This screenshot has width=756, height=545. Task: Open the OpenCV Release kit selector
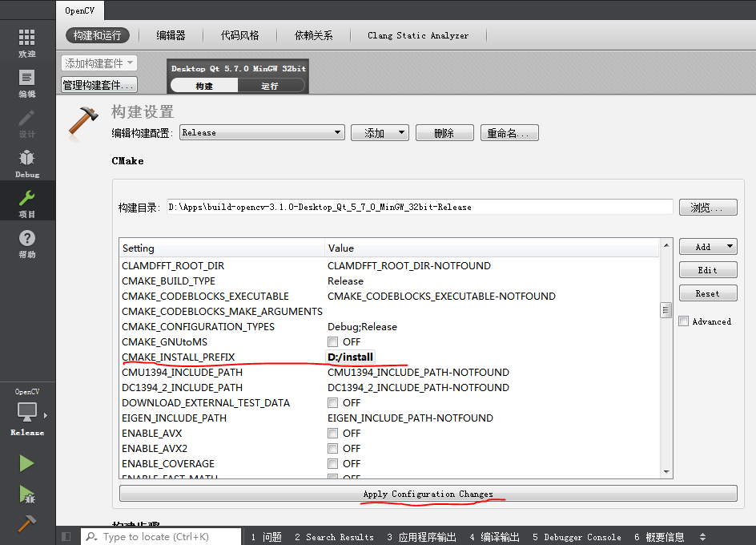27,414
